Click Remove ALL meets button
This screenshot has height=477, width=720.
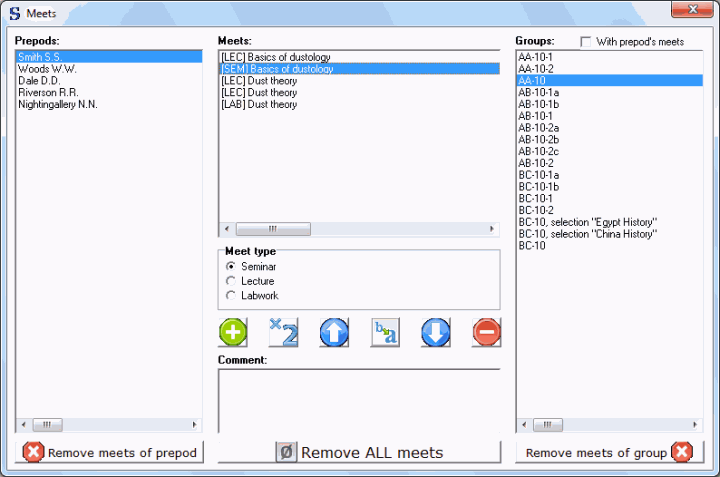point(359,452)
